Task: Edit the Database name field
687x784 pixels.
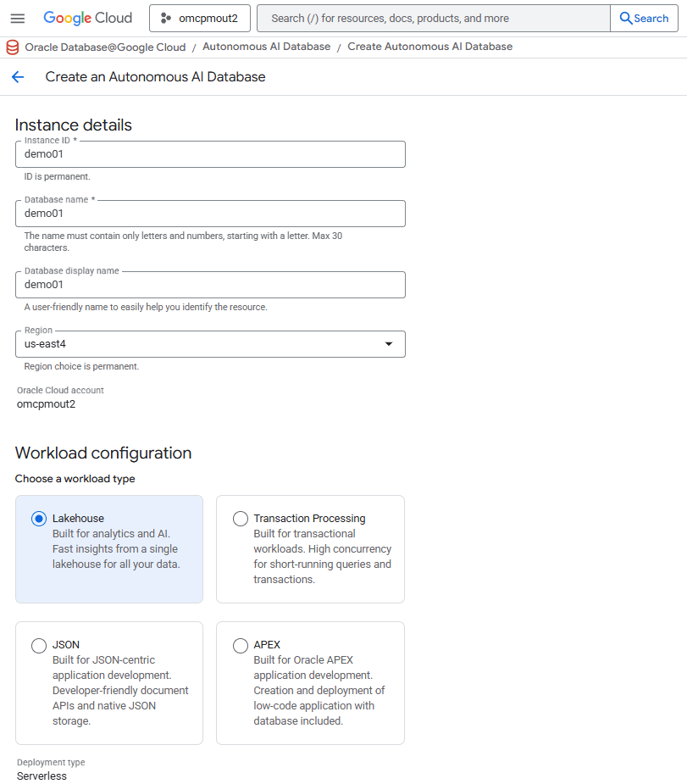Action: pyautogui.click(x=210, y=214)
